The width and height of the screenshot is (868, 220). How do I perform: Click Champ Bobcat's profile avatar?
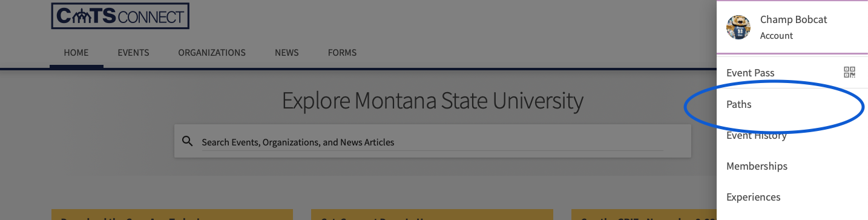pyautogui.click(x=738, y=27)
